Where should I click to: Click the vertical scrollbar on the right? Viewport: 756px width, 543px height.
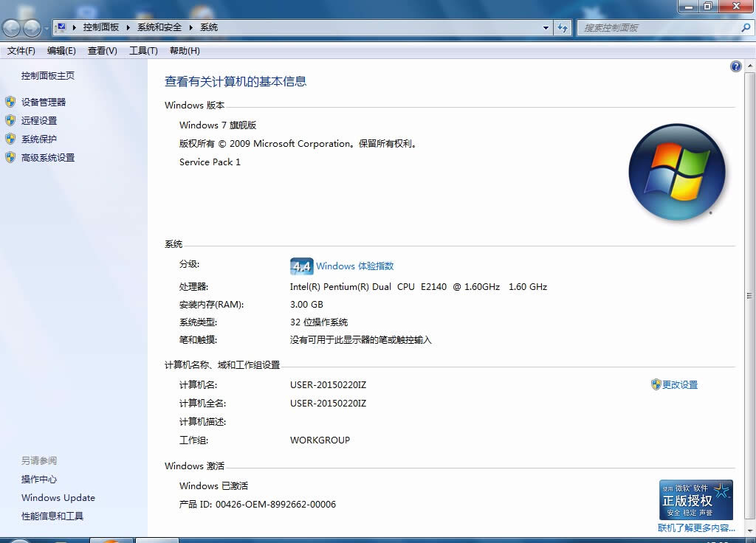click(750, 295)
